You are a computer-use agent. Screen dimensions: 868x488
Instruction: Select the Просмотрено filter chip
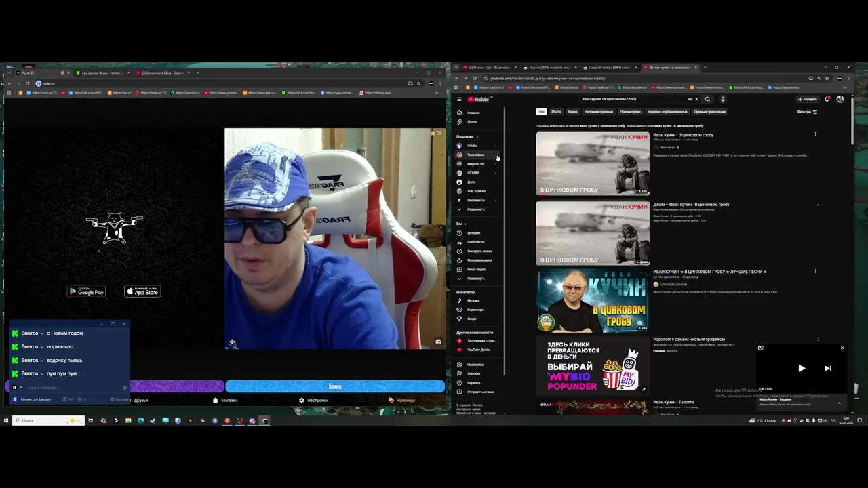(x=631, y=112)
